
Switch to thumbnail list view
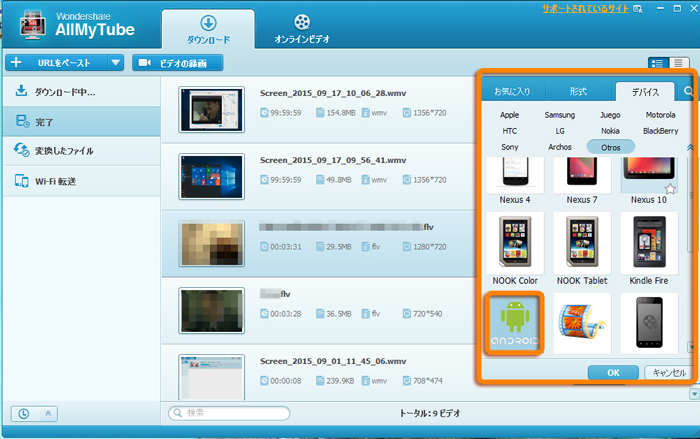tap(658, 63)
